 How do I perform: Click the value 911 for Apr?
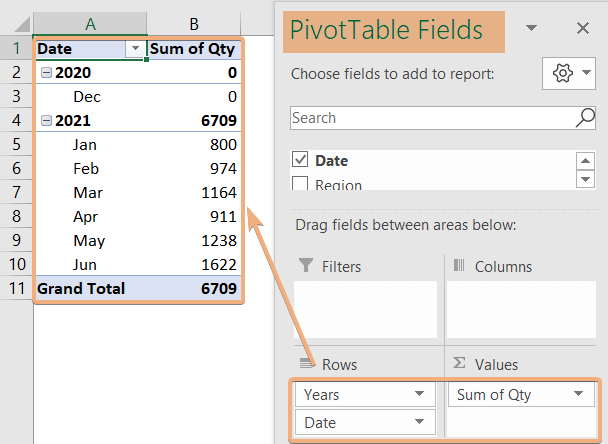[223, 217]
